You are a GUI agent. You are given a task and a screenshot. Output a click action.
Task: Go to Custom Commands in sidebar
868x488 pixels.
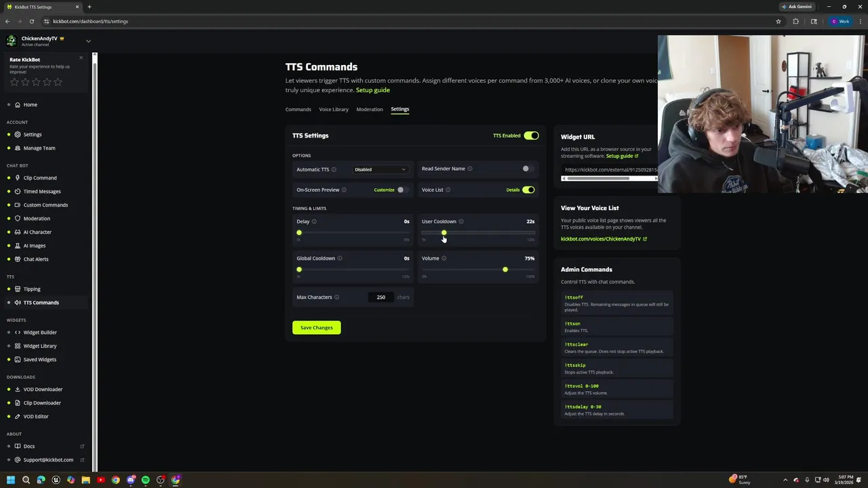coord(45,205)
